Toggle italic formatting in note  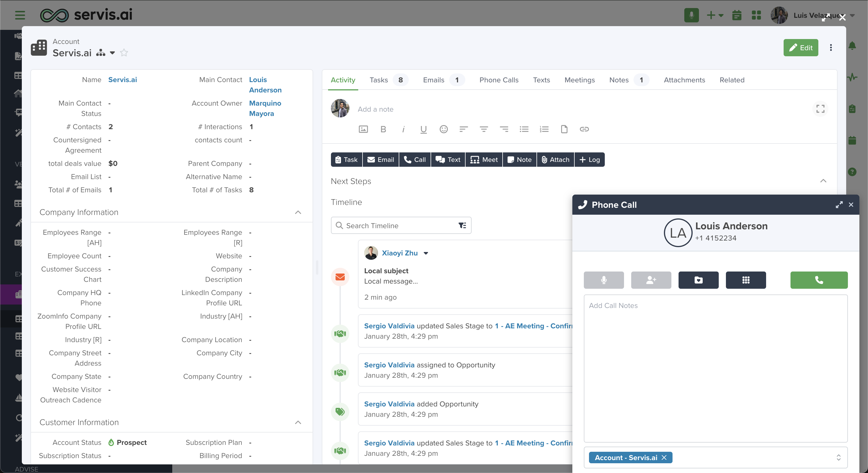(x=403, y=129)
